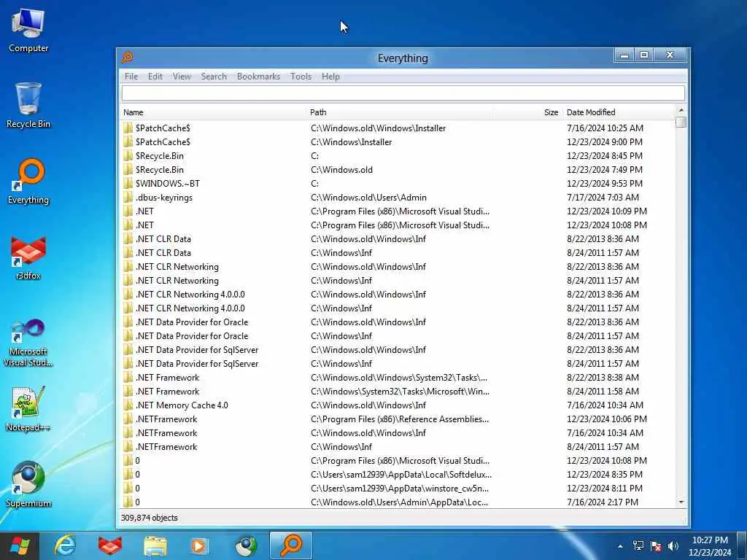Image resolution: width=747 pixels, height=560 pixels.
Task: Click the results scrollbar up arrow
Action: (681, 111)
